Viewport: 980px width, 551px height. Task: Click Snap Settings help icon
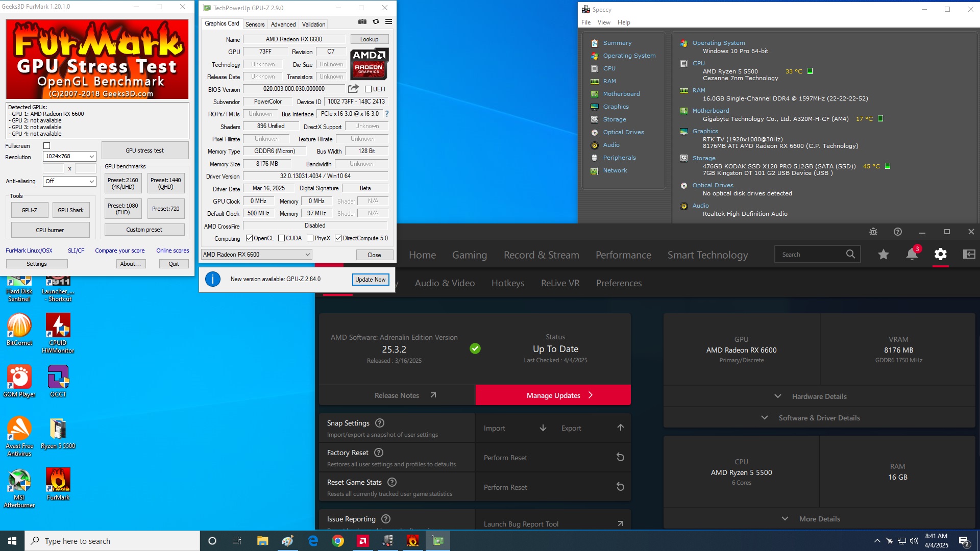380,423
